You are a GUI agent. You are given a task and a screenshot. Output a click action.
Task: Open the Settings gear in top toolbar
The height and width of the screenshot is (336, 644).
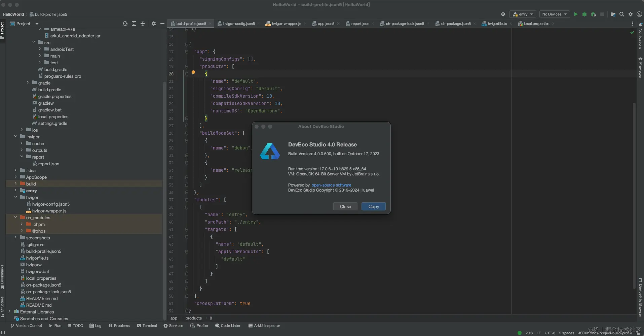pos(631,14)
